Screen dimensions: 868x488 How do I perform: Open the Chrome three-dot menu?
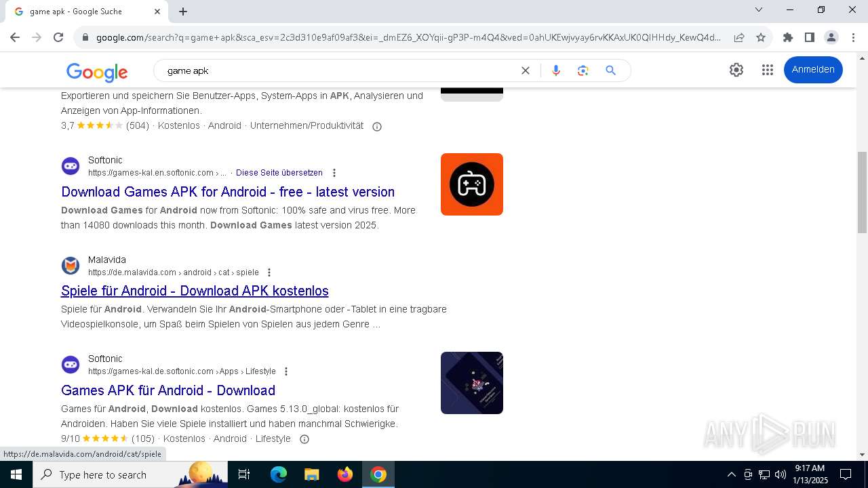point(852,37)
